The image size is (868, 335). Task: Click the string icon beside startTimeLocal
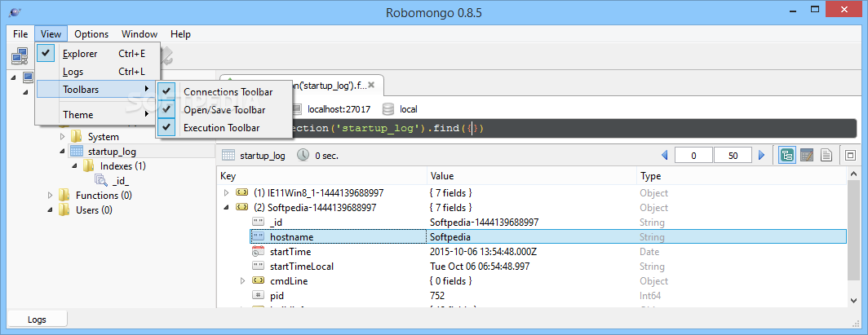click(x=258, y=266)
